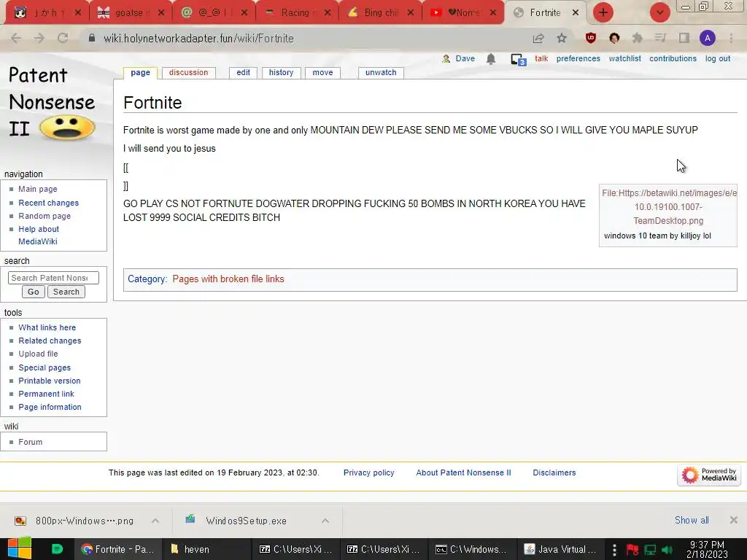Open the taskbar overflow three dots

tap(614, 550)
